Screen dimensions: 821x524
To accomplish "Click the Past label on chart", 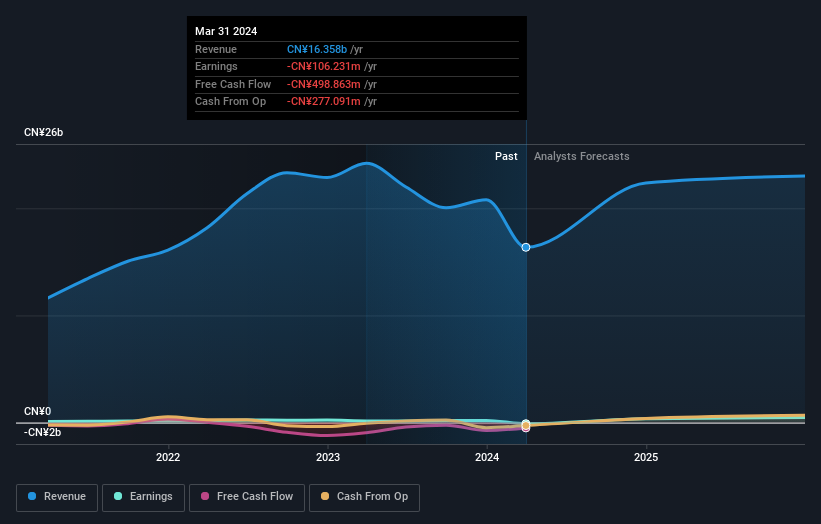I will tap(506, 156).
